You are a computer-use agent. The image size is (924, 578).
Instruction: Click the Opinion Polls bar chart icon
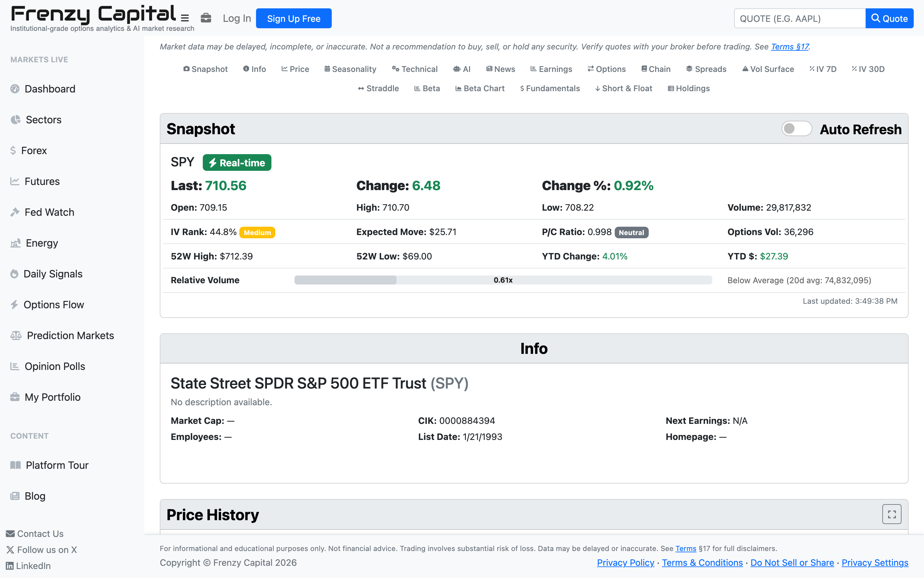(x=15, y=366)
